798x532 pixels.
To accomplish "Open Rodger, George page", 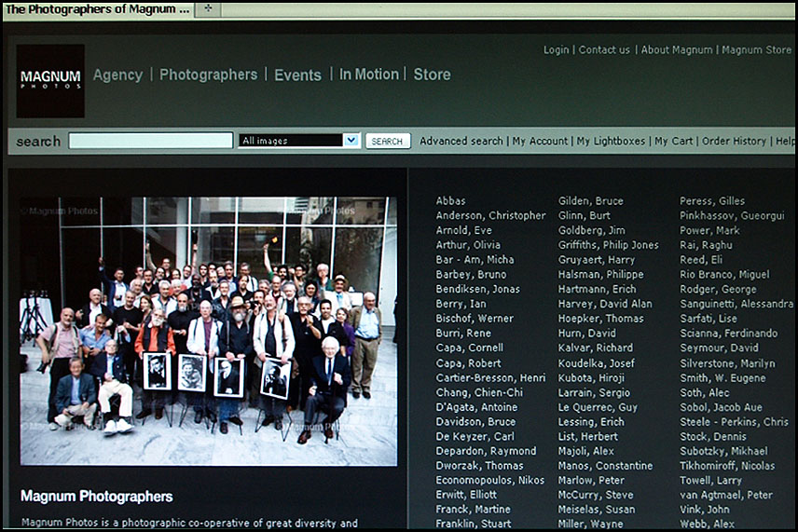I will click(718, 290).
